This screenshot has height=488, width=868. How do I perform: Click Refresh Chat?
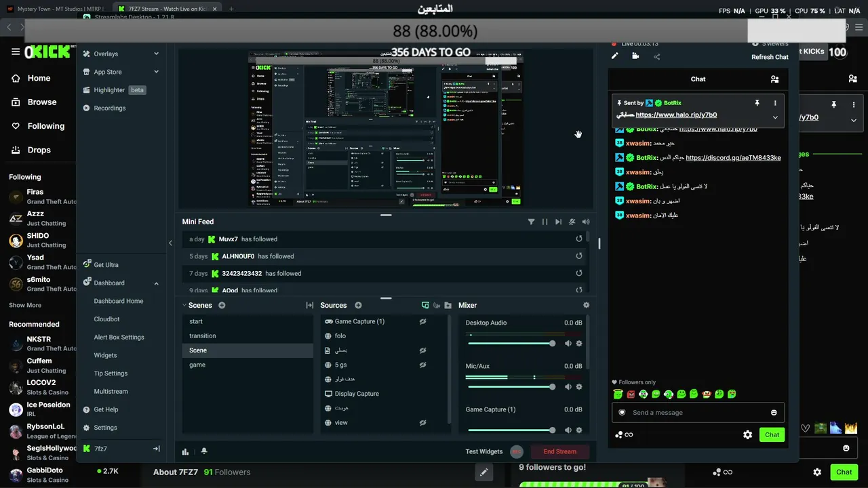pyautogui.click(x=770, y=57)
